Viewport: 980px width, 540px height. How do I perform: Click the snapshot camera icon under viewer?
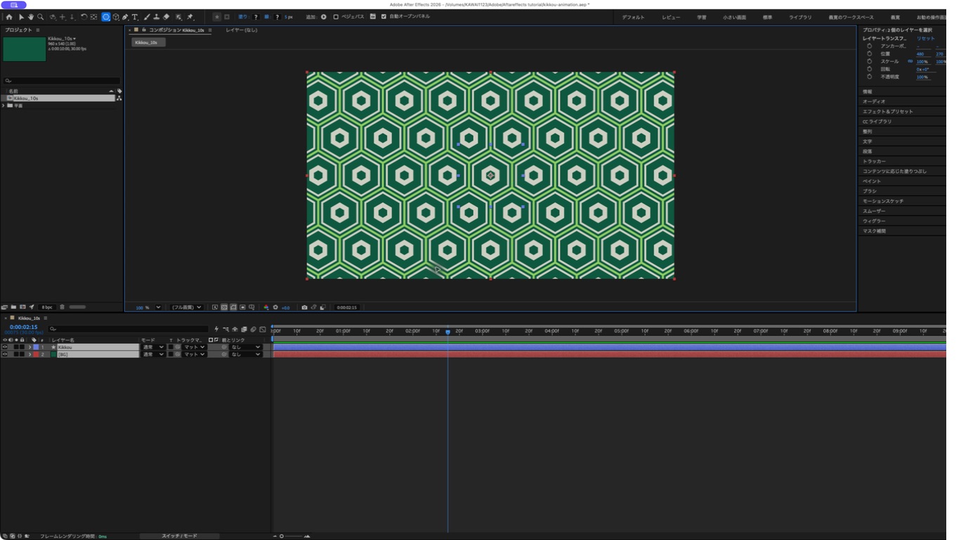[304, 307]
